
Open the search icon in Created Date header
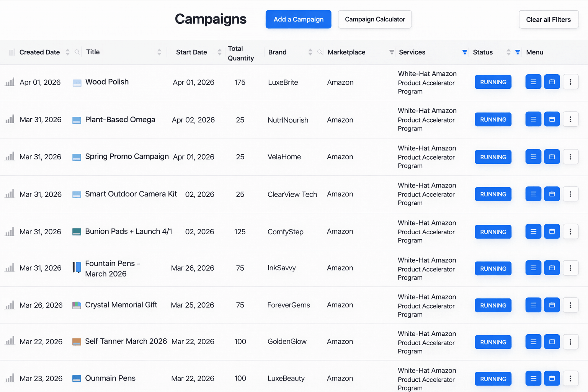tap(77, 52)
